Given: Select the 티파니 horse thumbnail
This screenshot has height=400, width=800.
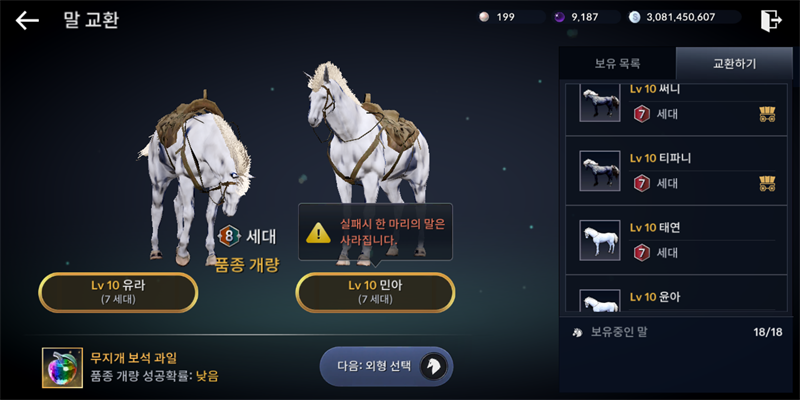Looking at the screenshot, I should point(600,171).
